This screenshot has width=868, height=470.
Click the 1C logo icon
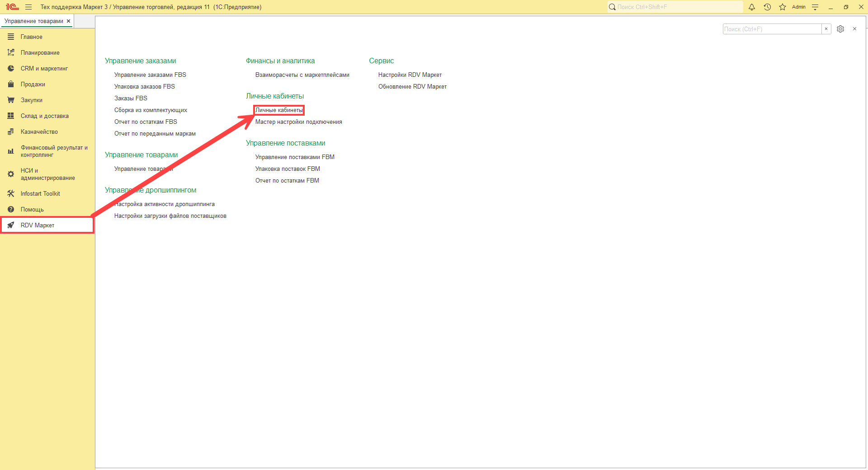click(12, 7)
